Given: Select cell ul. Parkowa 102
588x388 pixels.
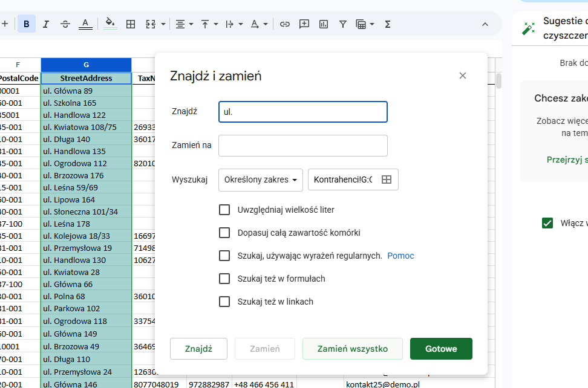Looking at the screenshot, I should tap(87, 309).
